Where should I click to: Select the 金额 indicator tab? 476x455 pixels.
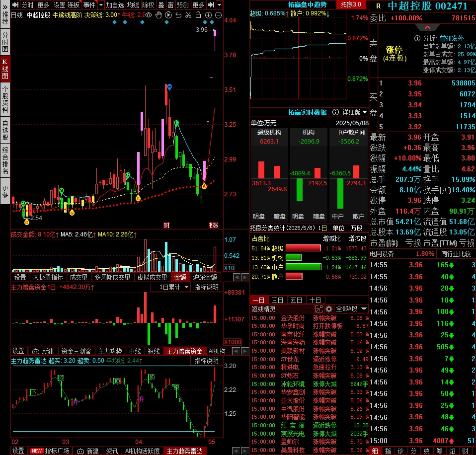pos(180,277)
